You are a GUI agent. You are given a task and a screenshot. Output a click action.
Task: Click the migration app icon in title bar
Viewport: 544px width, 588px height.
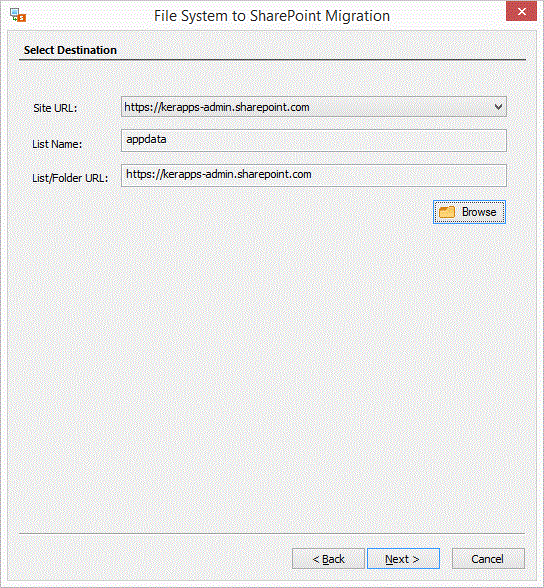click(18, 15)
